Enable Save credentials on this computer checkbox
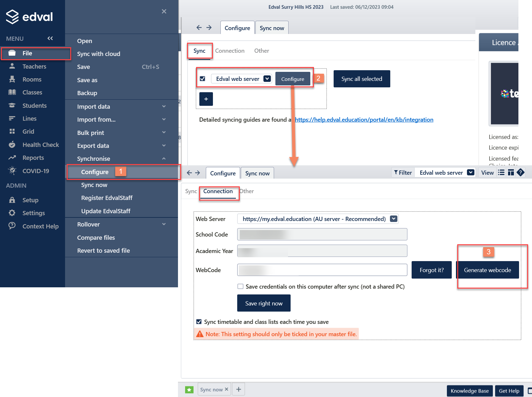This screenshot has height=397, width=532. point(240,286)
